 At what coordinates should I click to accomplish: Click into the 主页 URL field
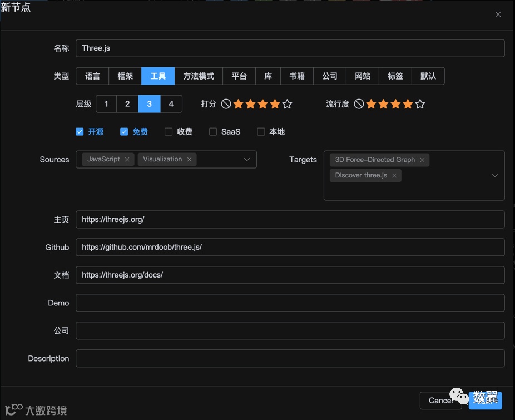click(x=290, y=220)
